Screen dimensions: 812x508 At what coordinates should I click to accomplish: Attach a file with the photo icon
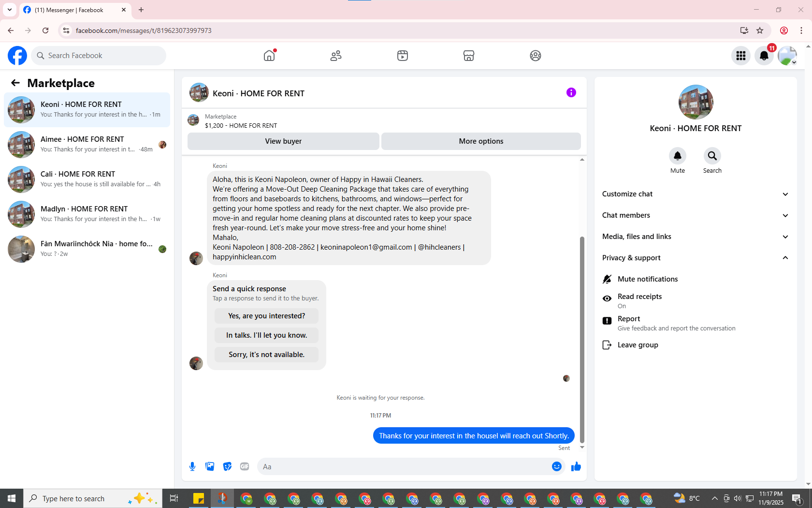pos(210,466)
